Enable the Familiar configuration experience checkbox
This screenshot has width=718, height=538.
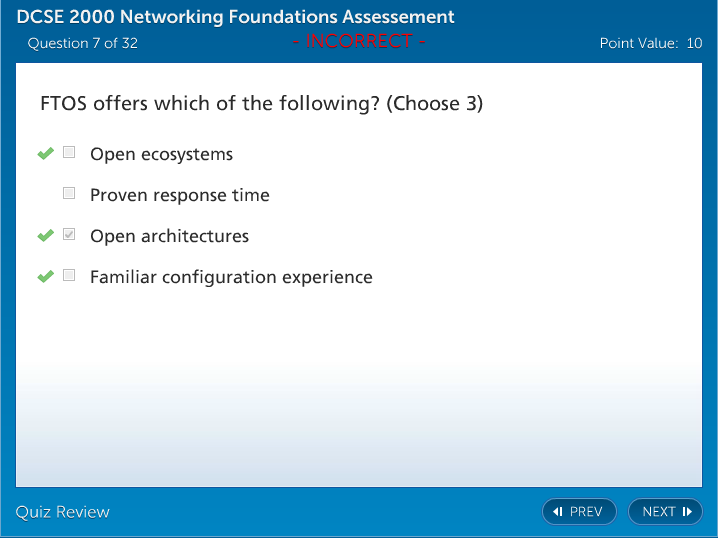(x=69, y=276)
